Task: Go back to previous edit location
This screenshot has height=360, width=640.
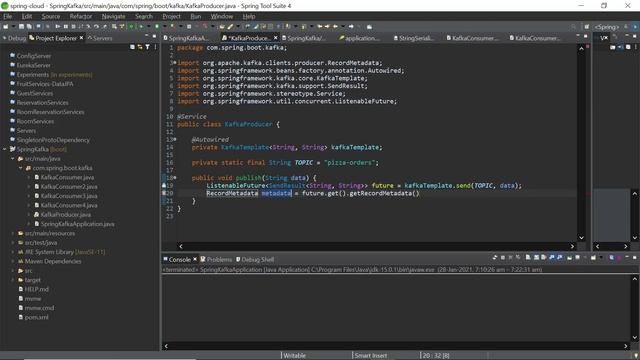Action: [320, 27]
